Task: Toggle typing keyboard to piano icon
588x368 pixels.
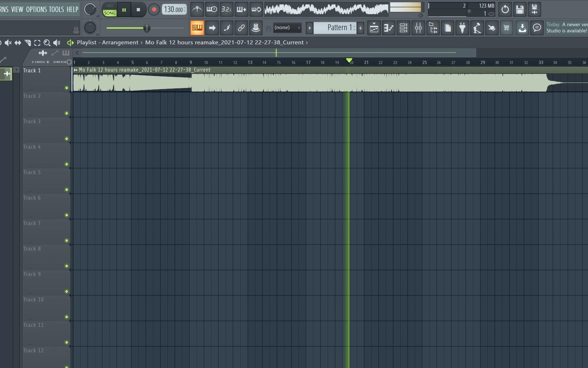Action: 197,28
